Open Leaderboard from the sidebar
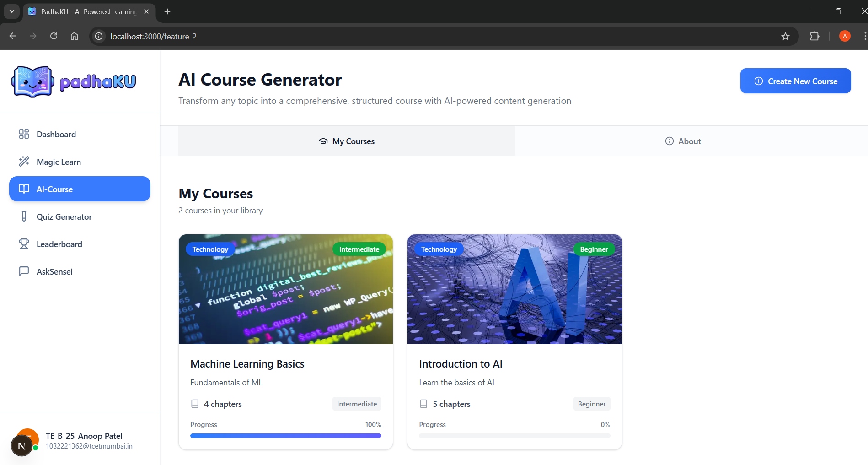The width and height of the screenshot is (868, 465). click(x=80, y=244)
